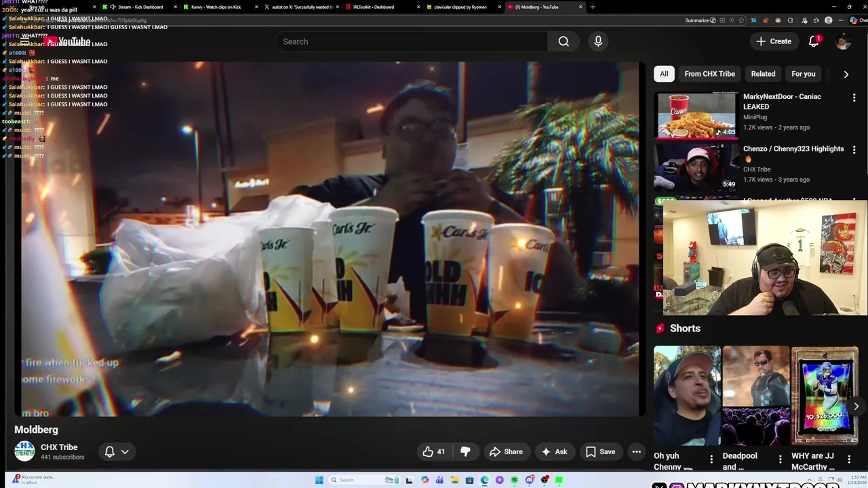
Task: Open notification preferences dropdown for CHX Tribe
Action: coord(117,451)
